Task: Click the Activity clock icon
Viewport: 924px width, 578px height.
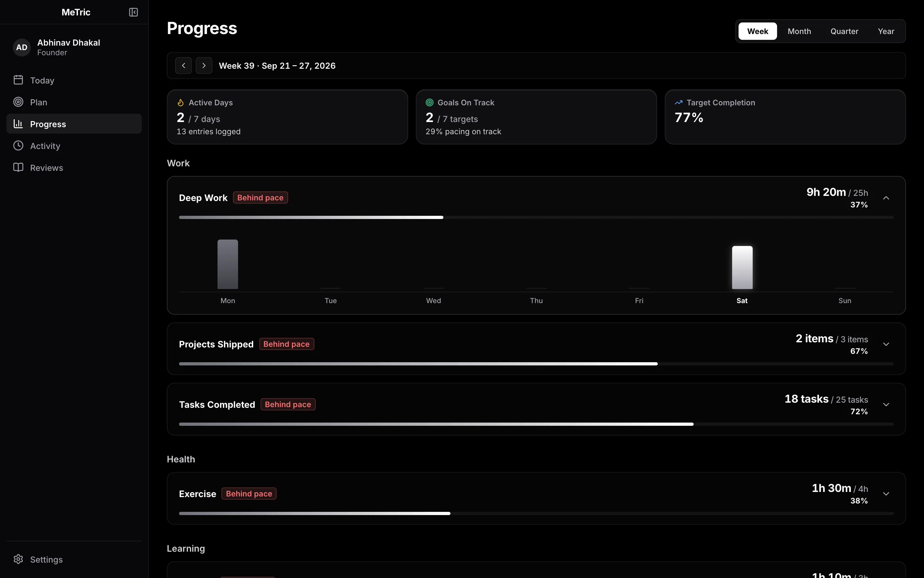Action: [18, 145]
